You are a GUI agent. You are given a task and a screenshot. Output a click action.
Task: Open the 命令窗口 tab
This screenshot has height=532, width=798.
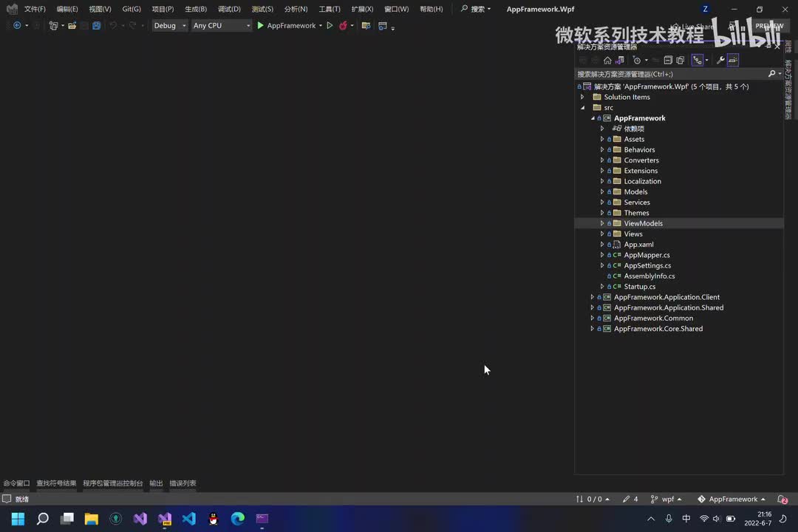16,483
